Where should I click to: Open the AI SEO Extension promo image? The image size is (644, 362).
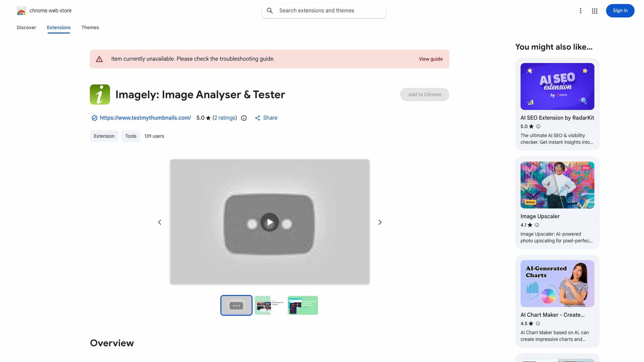point(557,86)
